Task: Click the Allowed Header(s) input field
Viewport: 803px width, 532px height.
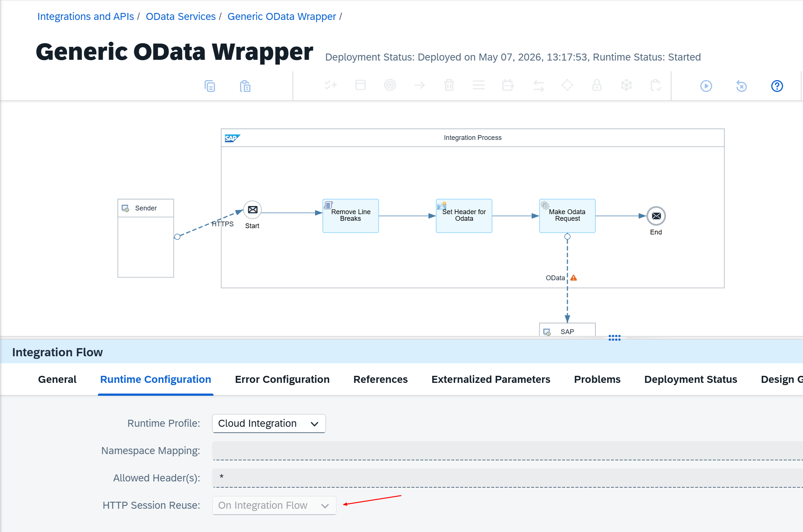Action: pos(508,478)
